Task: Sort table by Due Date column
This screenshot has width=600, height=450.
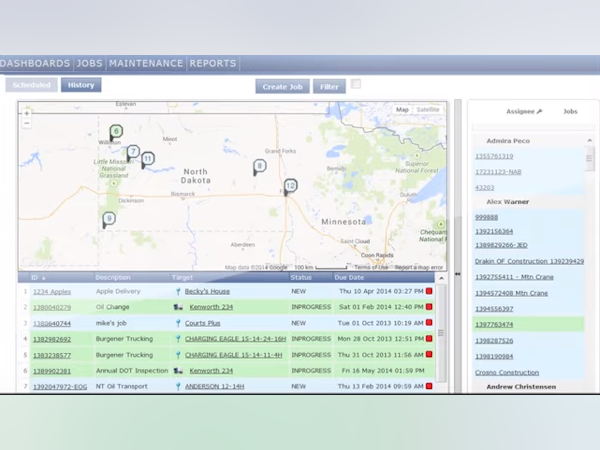Action: coord(349,277)
